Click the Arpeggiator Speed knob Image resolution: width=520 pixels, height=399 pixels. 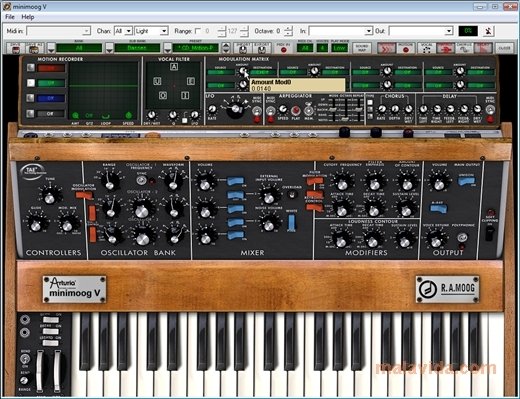pyautogui.click(x=283, y=109)
